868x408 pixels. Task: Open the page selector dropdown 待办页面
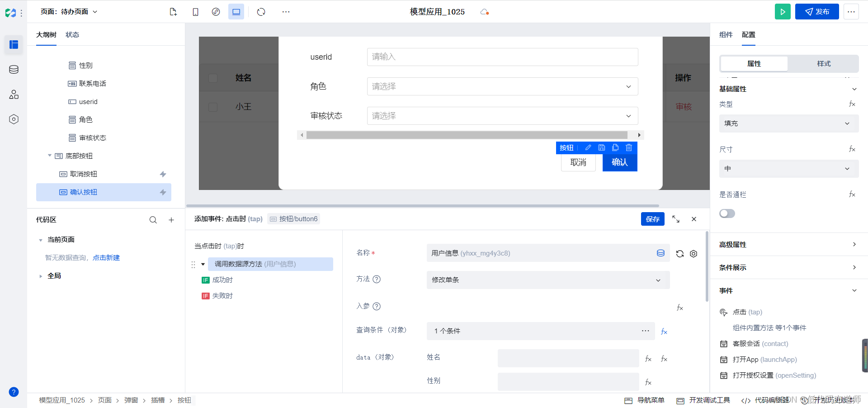pos(69,12)
